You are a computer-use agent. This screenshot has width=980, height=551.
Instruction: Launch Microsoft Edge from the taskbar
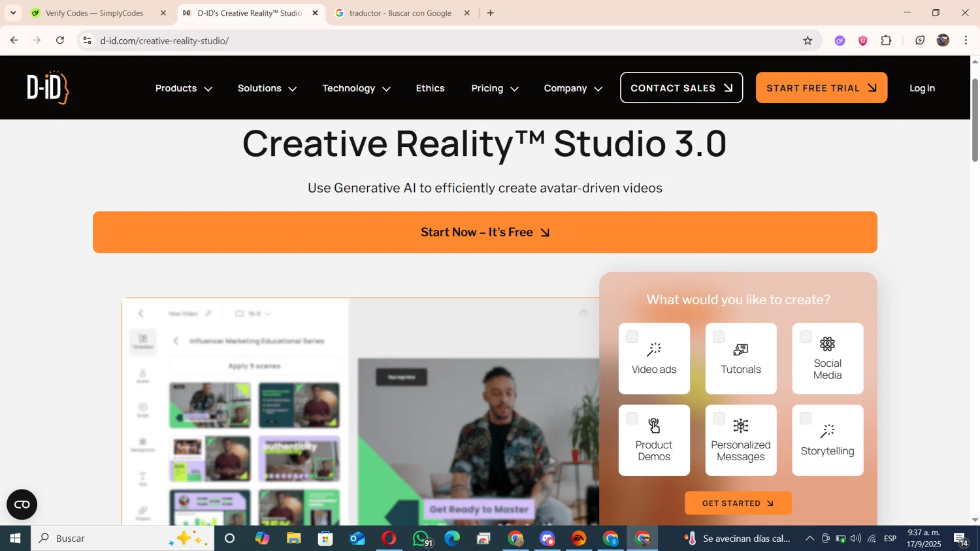click(x=452, y=539)
